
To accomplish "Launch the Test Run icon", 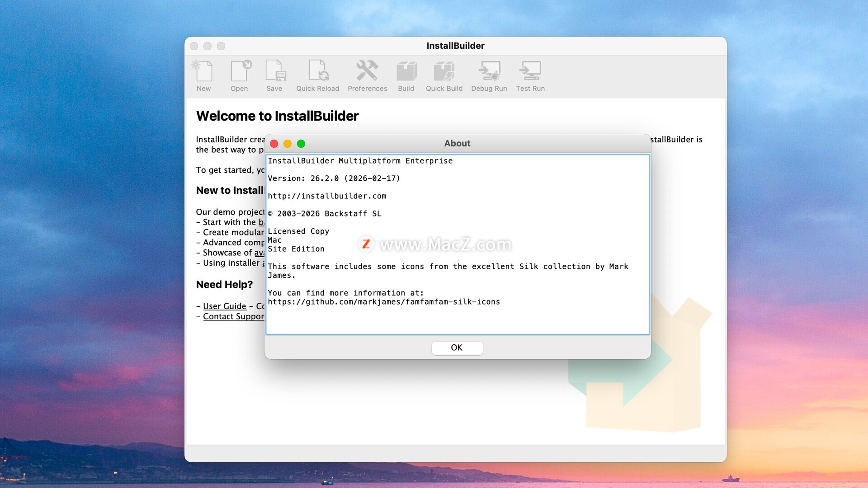I will click(530, 72).
